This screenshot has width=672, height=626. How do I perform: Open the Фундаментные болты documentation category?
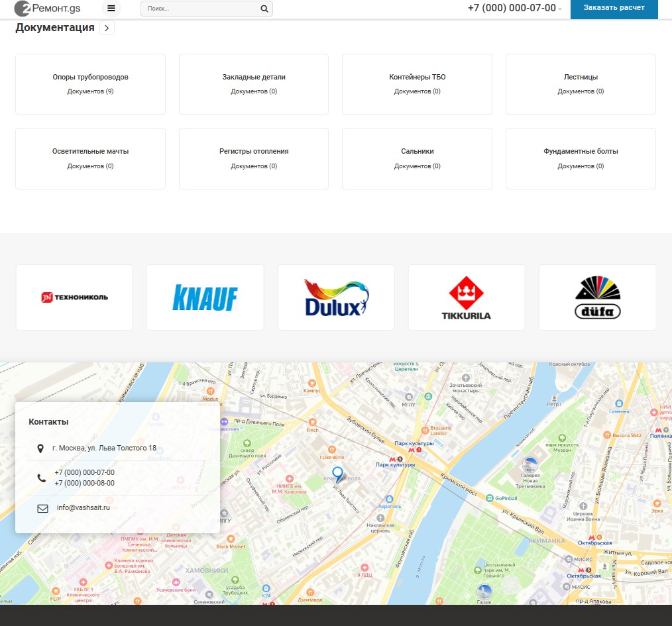581,158
